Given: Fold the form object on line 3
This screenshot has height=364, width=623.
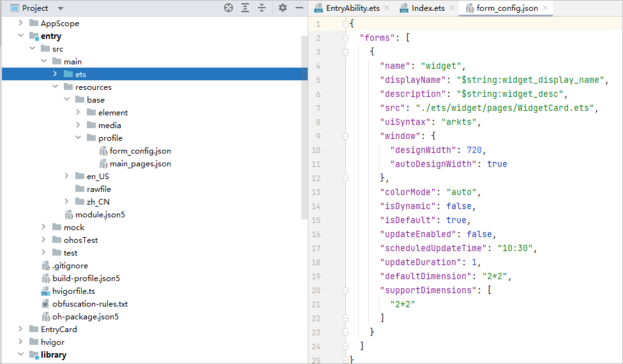Looking at the screenshot, I should [x=345, y=52].
